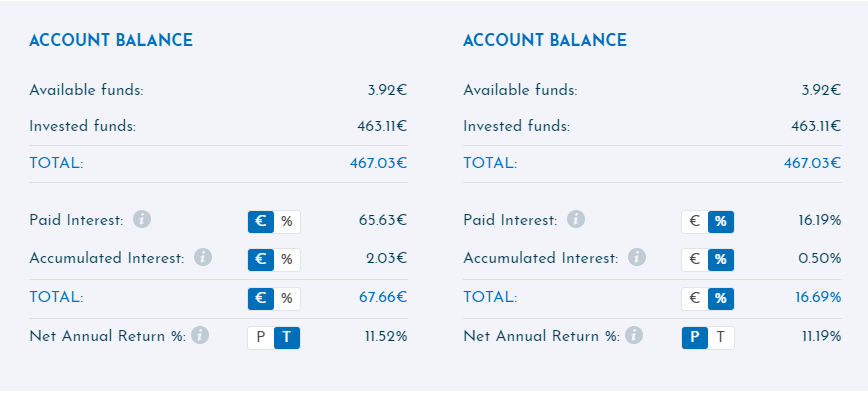Image resolution: width=868 pixels, height=394 pixels.
Task: Click 3.92€ available funds in left panel
Action: tap(388, 90)
